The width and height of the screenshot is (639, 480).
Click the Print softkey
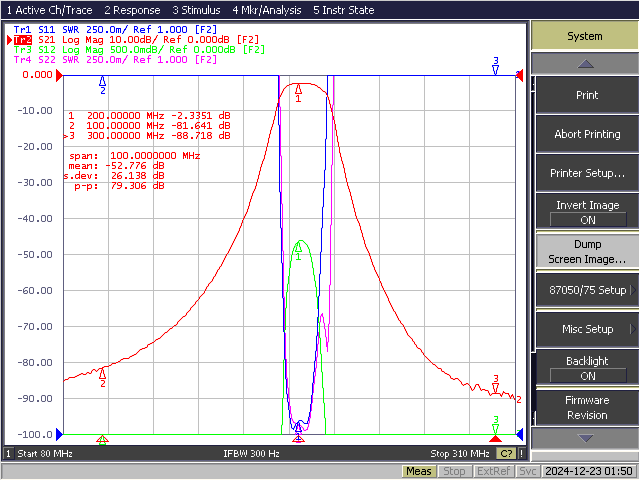(587, 95)
